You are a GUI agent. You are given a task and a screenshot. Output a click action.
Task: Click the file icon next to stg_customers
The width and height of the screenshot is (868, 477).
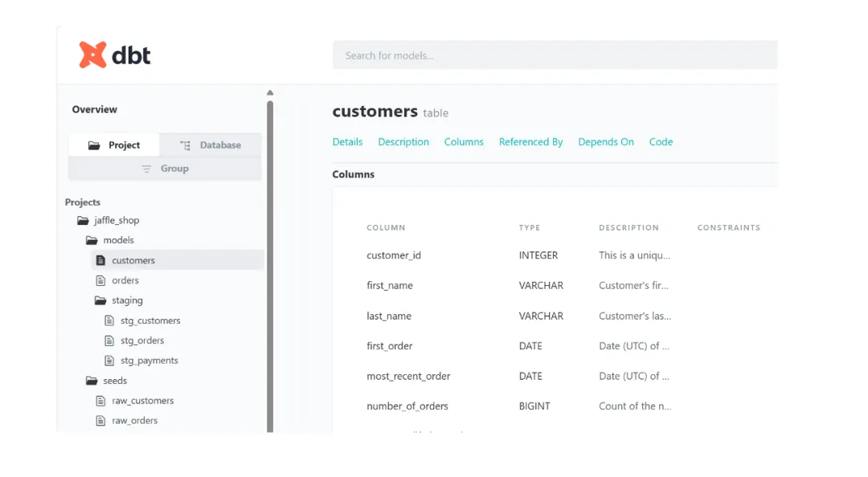point(109,320)
